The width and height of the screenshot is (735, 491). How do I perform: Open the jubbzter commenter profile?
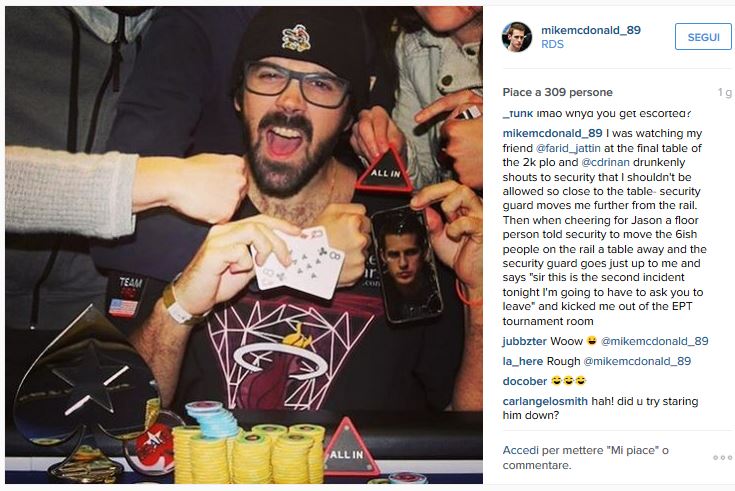tap(524, 341)
